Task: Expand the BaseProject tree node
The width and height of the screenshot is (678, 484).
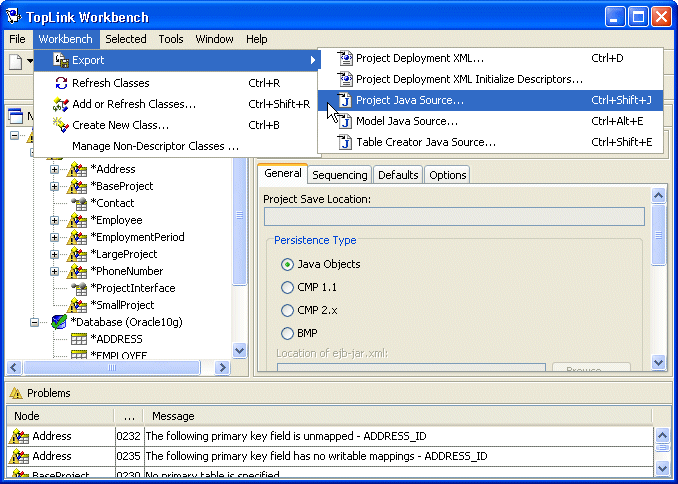Action: click(54, 186)
